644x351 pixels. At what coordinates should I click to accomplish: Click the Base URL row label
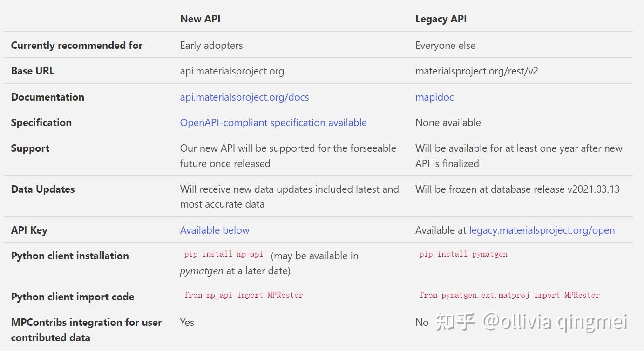point(33,71)
